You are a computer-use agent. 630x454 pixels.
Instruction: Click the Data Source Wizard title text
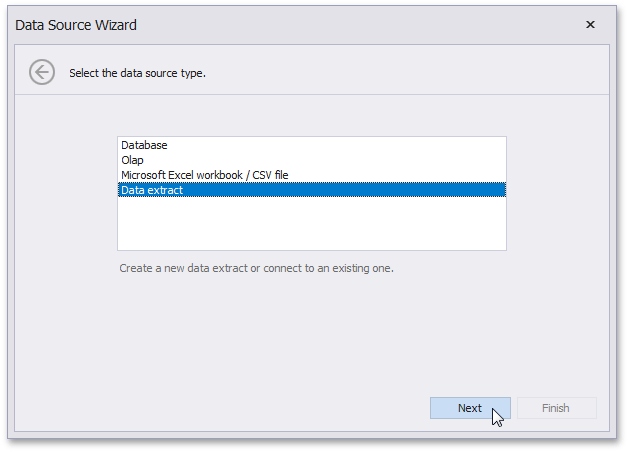76,25
